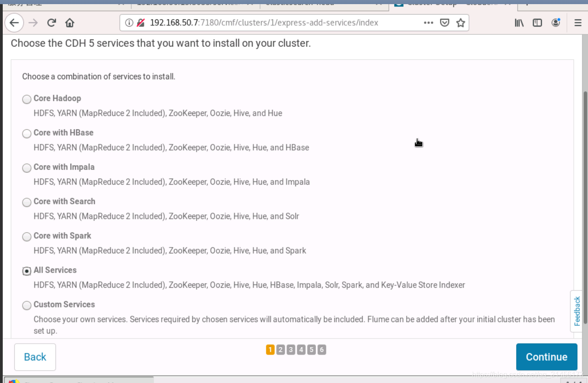Image resolution: width=588 pixels, height=383 pixels.
Task: Click the page vertical scrollbar
Action: click(x=585, y=208)
